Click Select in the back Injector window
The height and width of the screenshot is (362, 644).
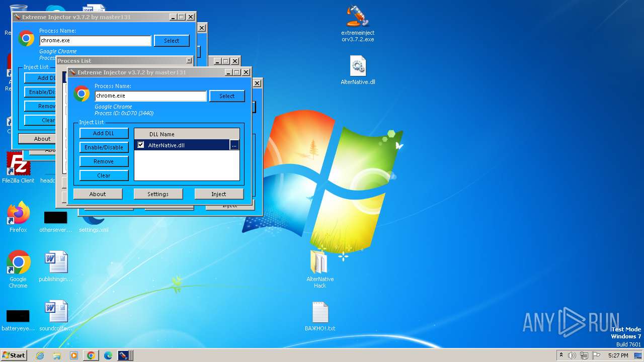click(172, 41)
